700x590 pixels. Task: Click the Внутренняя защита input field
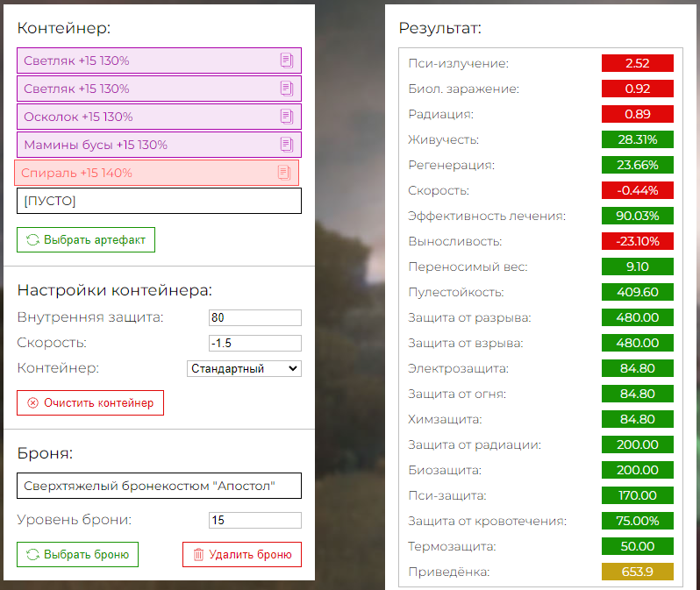255,317
